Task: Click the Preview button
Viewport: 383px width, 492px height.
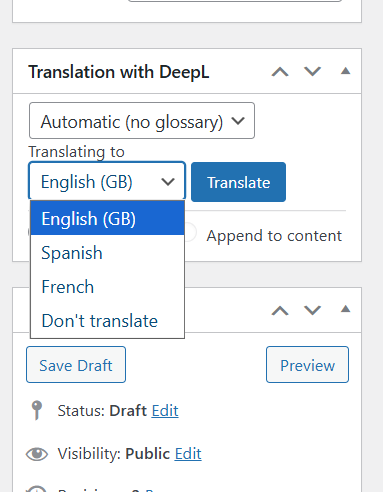Action: coord(307,365)
